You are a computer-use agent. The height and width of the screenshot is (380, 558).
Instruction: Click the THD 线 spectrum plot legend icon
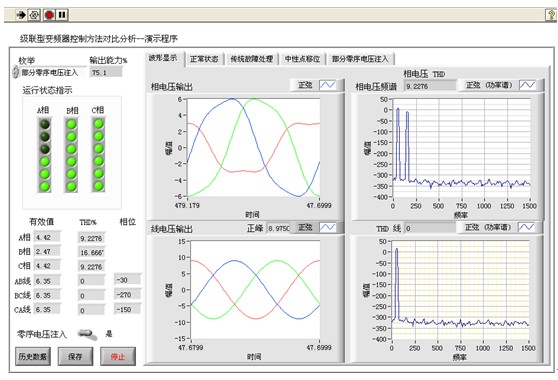(x=526, y=227)
